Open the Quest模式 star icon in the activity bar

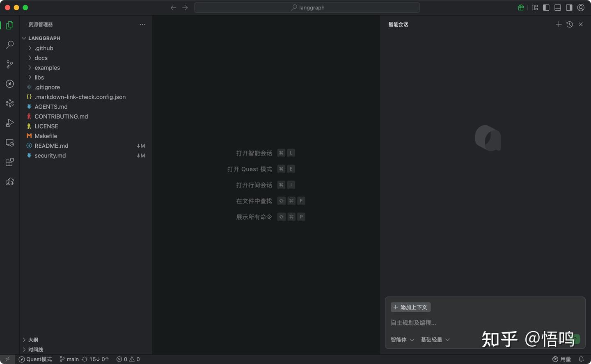[x=9, y=84]
